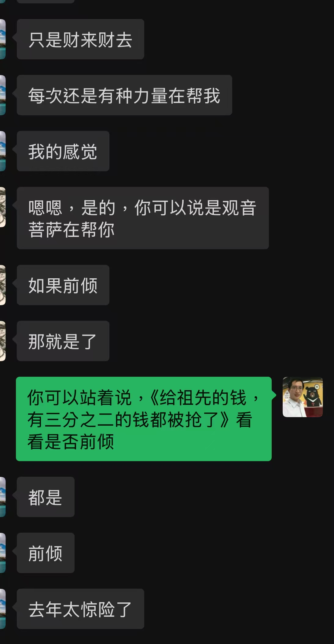Tap sketch avatar beside 观音菩萨在帮你 message
This screenshot has width=334, height=644.
(3, 207)
